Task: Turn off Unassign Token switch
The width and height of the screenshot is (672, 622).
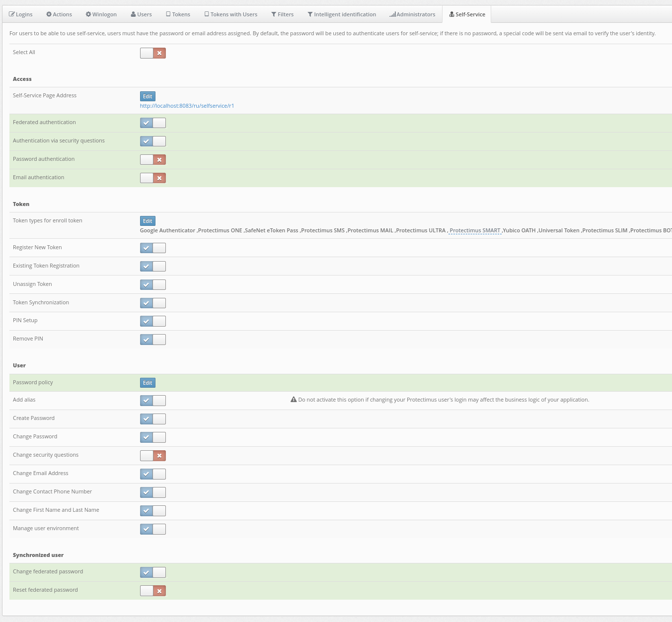Action: coord(153,285)
